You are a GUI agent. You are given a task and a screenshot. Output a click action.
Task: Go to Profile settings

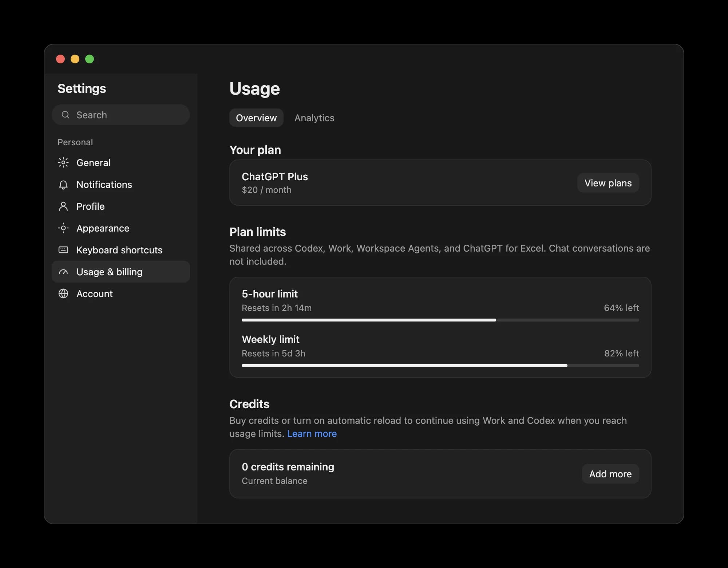121,206
